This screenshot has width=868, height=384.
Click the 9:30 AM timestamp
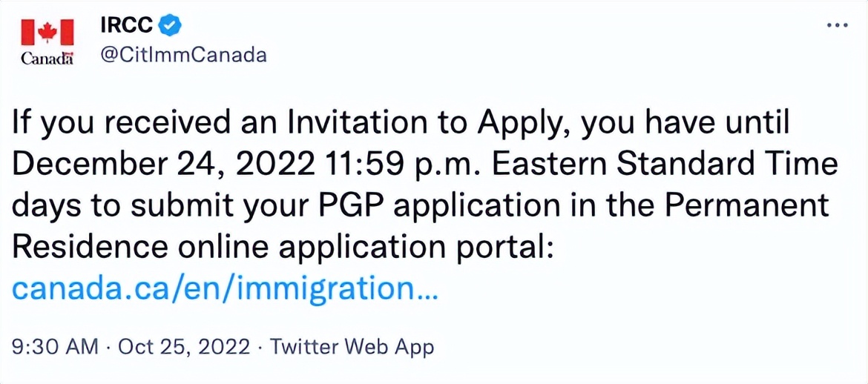[x=55, y=347]
